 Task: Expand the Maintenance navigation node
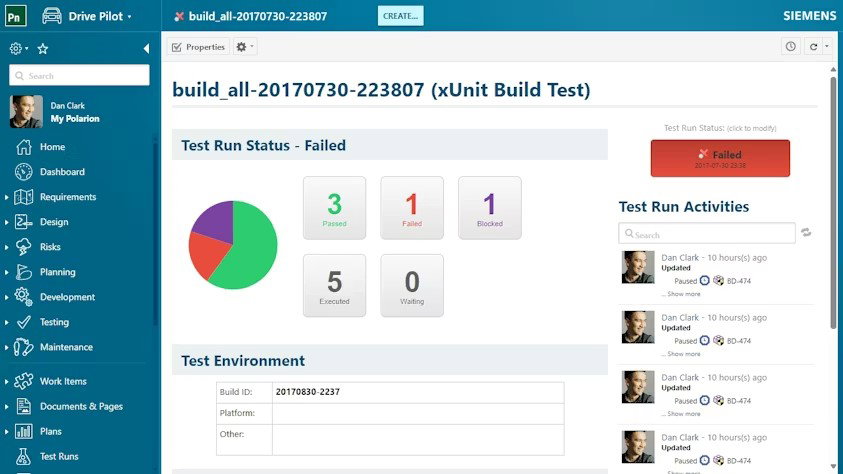tap(6, 348)
